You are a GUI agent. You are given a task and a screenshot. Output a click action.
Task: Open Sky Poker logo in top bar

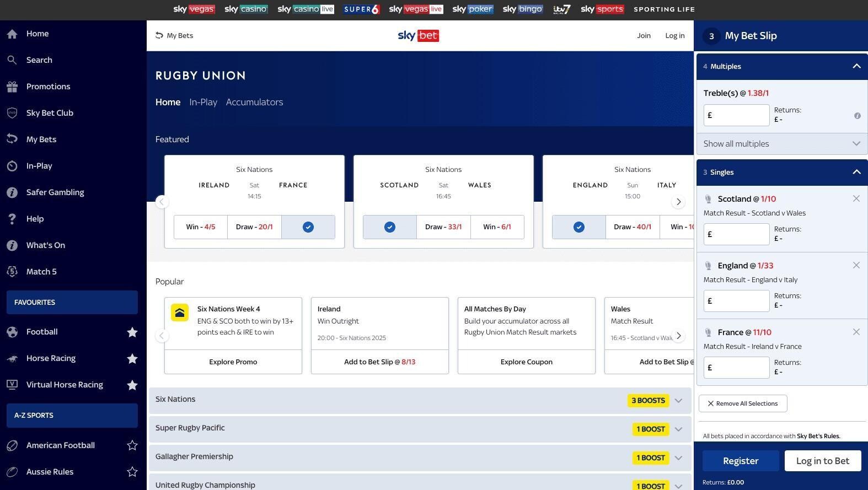coord(473,9)
